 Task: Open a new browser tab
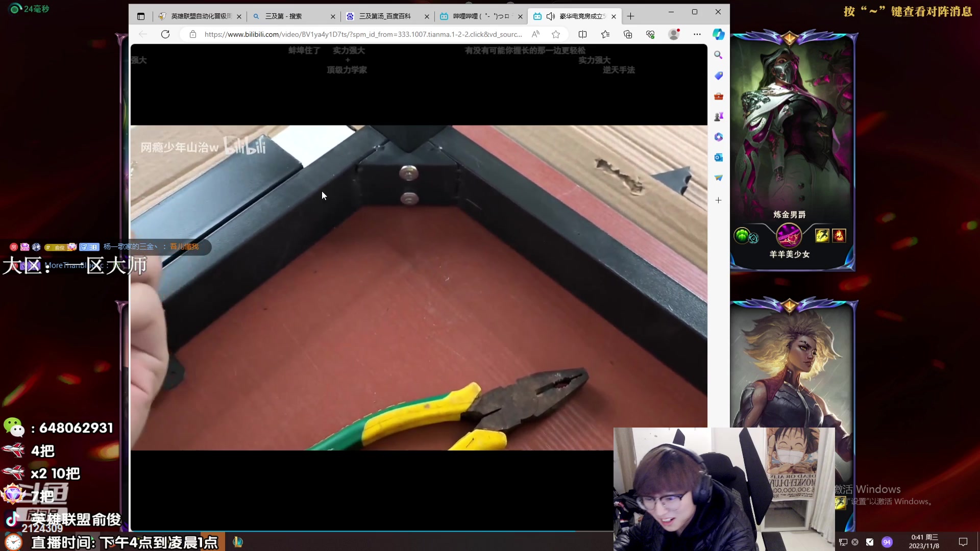click(631, 16)
